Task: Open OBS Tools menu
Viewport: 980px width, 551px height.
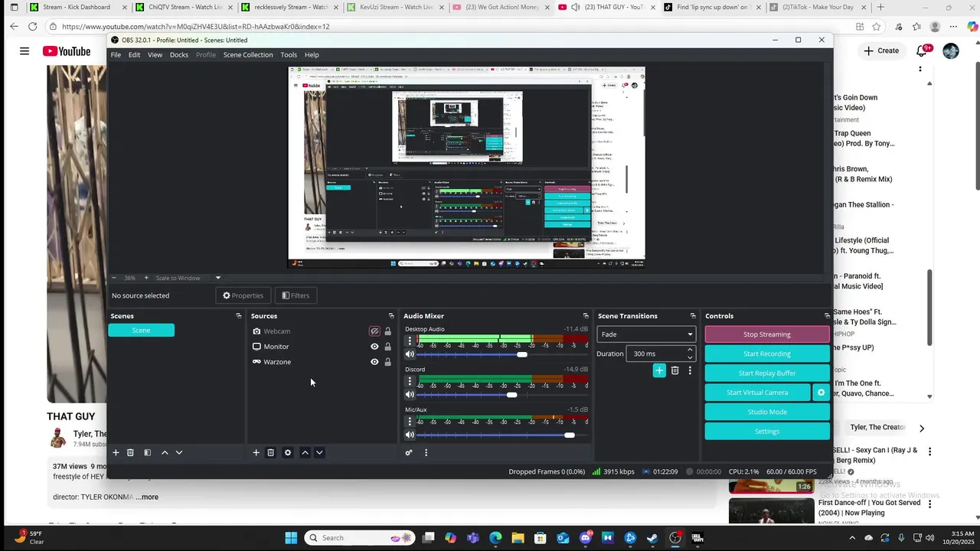Action: (x=289, y=55)
